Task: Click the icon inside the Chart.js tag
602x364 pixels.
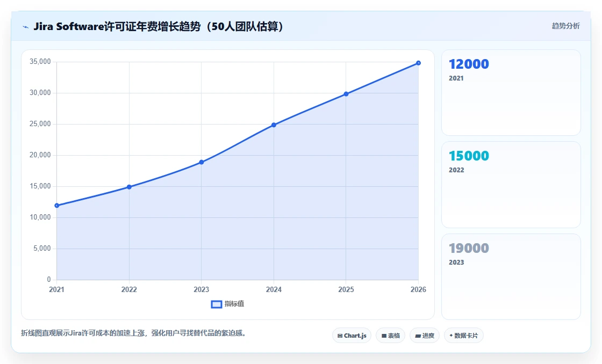Action: coord(340,336)
